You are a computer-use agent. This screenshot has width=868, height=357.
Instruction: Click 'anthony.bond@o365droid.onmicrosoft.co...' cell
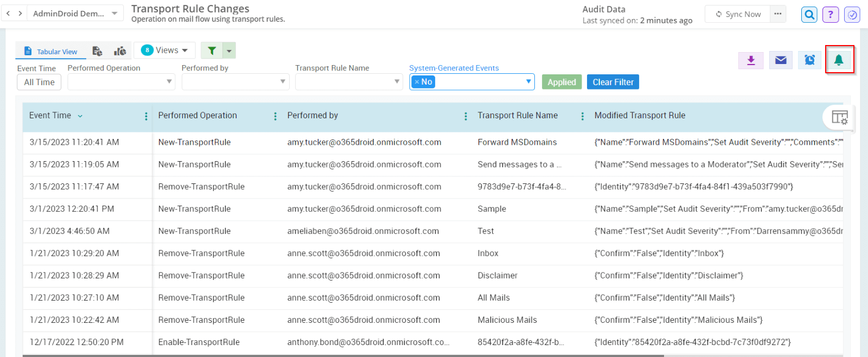coord(368,342)
